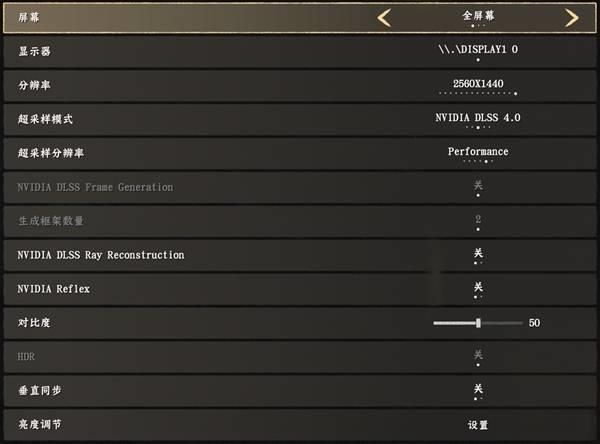Screen dimensions: 600x444
Task: Select the NVIDIA DLSS 4.0 upscaling option
Action: [478, 118]
